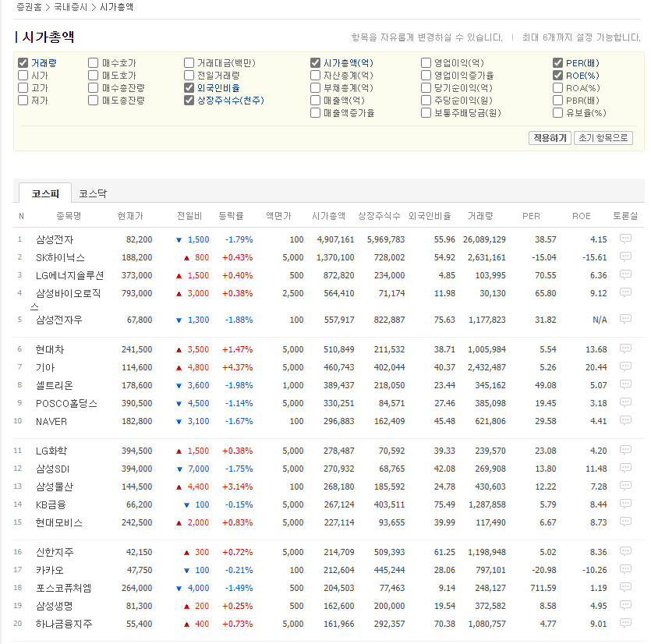Viewport: 651px width, 644px height.
Task: Check the 영업이익(억) checkbox
Action: 426,63
